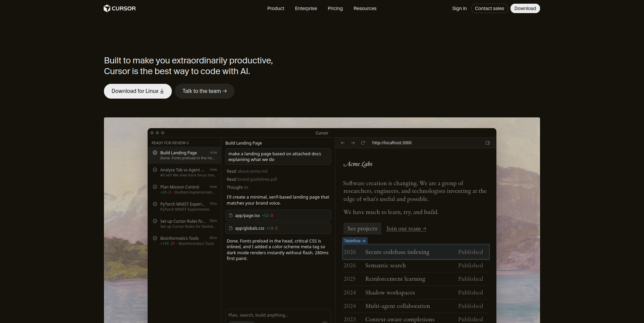The height and width of the screenshot is (323, 644).
Task: Expand the Thought 6s reasoning step
Action: point(237,187)
